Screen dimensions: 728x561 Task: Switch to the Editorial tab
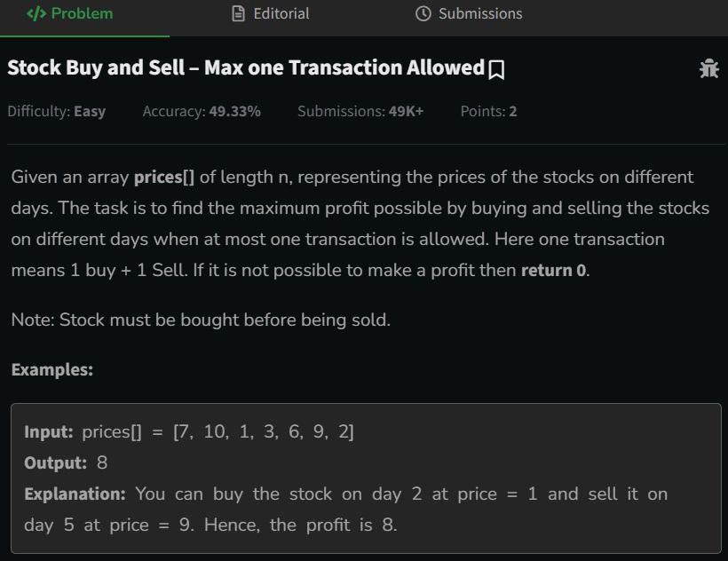(270, 13)
